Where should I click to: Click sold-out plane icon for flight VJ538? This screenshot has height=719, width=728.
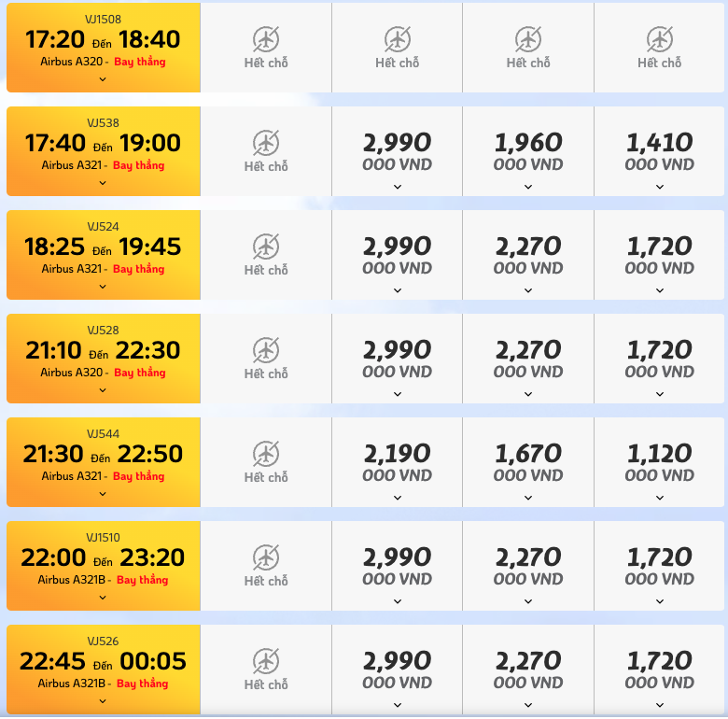(x=266, y=143)
